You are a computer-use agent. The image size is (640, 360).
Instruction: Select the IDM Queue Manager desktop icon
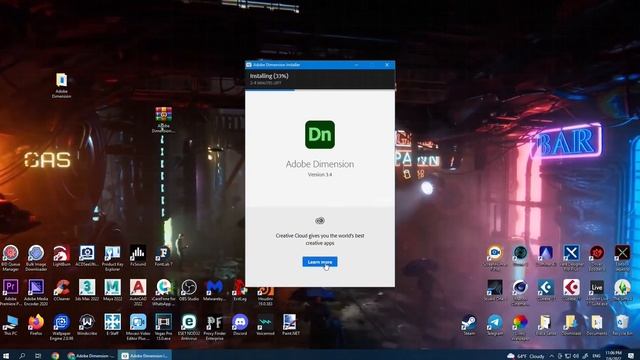tap(11, 258)
